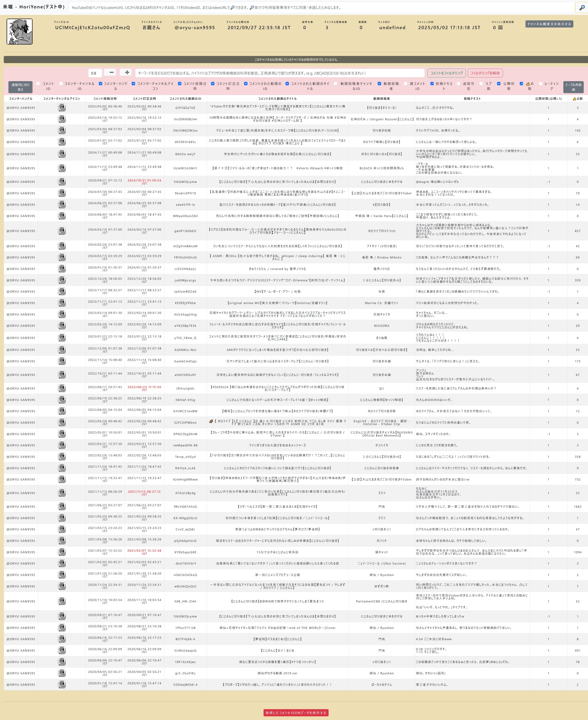Click commenter icon in row GIfITdZa7UE
Viewport: 588px width, 720px height.
pyautogui.click(x=62, y=108)
